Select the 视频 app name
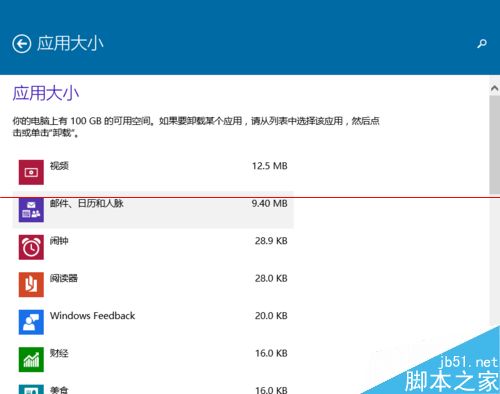 point(59,166)
